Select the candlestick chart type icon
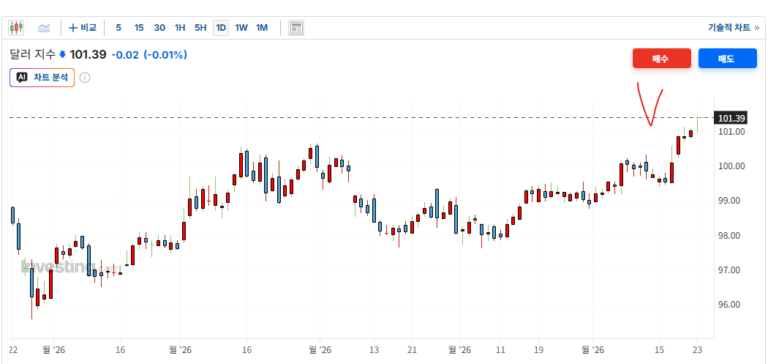Screen dimensions: 768x364 (16, 28)
